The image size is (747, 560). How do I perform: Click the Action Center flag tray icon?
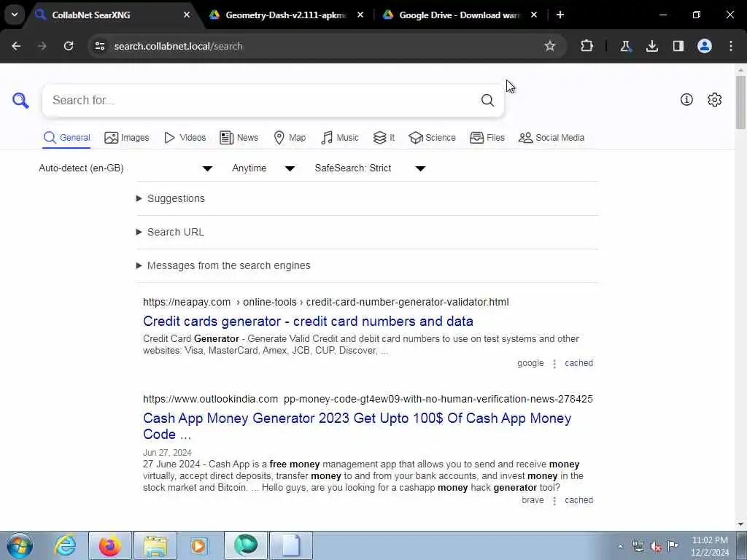coord(673,546)
